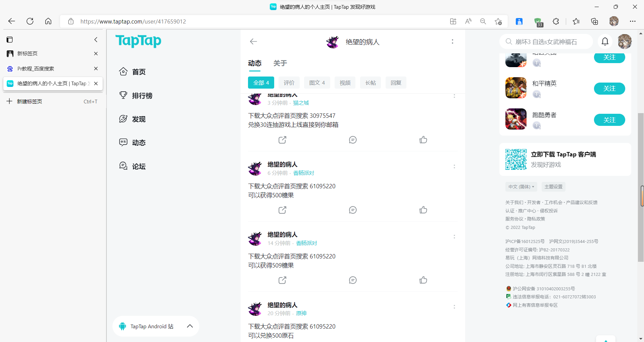Like the 30975547 post
Screen dimensions: 644x342
coord(423,140)
